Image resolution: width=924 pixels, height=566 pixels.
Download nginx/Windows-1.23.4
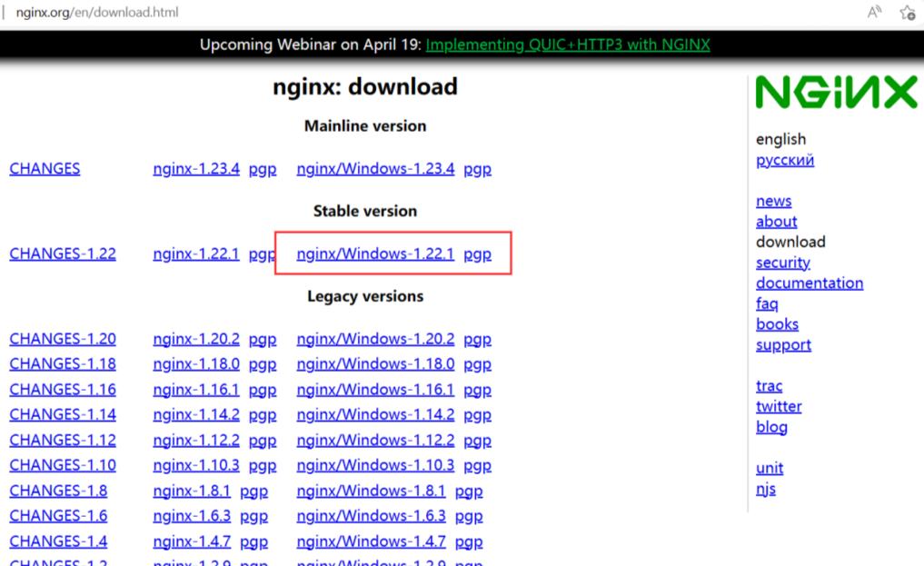click(375, 169)
